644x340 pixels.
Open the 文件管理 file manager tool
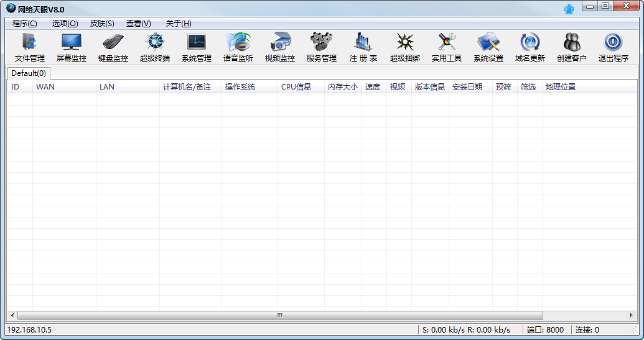(30, 48)
